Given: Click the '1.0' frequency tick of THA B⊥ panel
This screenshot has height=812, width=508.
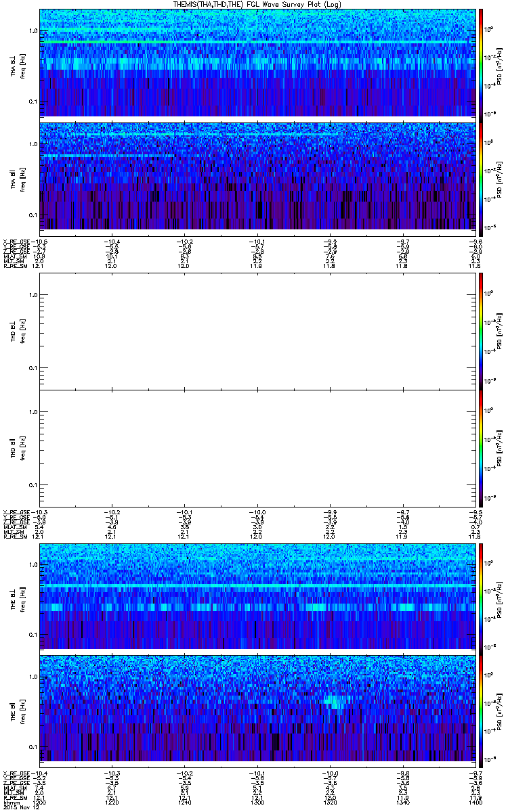Looking at the screenshot, I should [33, 31].
